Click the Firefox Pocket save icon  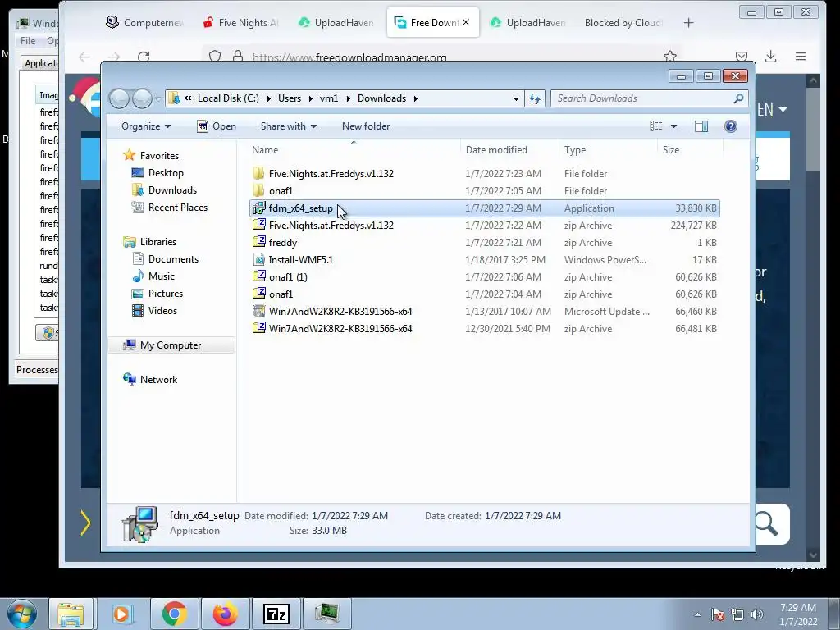[x=742, y=57]
